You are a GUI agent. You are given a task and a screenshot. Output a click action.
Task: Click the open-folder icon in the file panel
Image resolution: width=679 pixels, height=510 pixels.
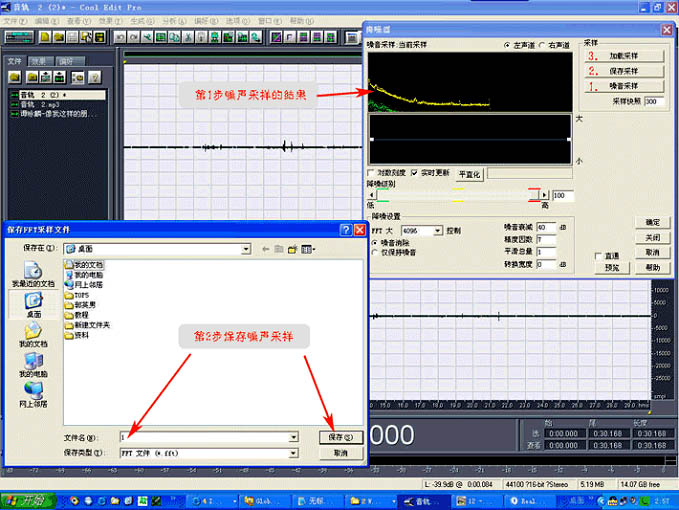click(15, 77)
